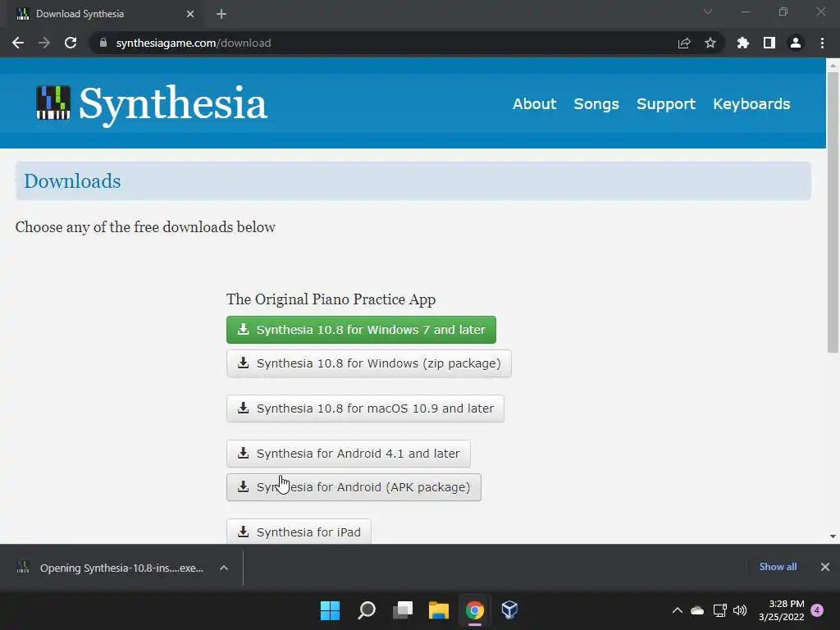The width and height of the screenshot is (840, 630).
Task: Show hidden system tray icons
Action: coord(677,610)
